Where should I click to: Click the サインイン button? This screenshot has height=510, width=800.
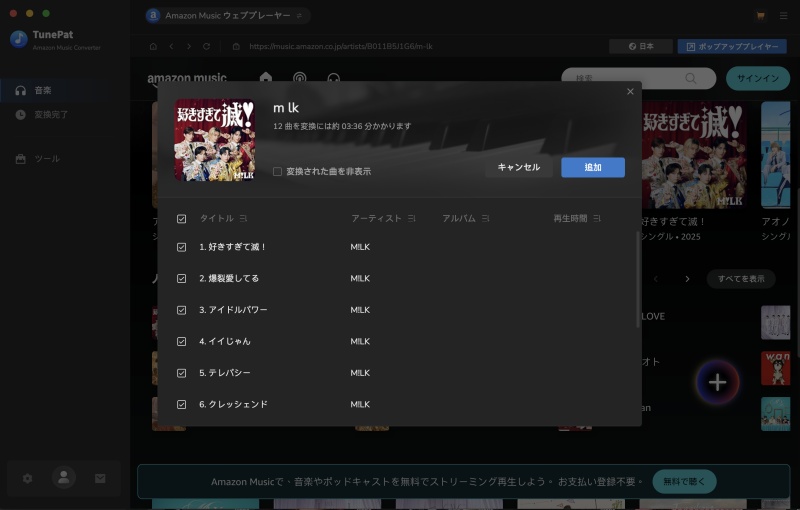(758, 78)
